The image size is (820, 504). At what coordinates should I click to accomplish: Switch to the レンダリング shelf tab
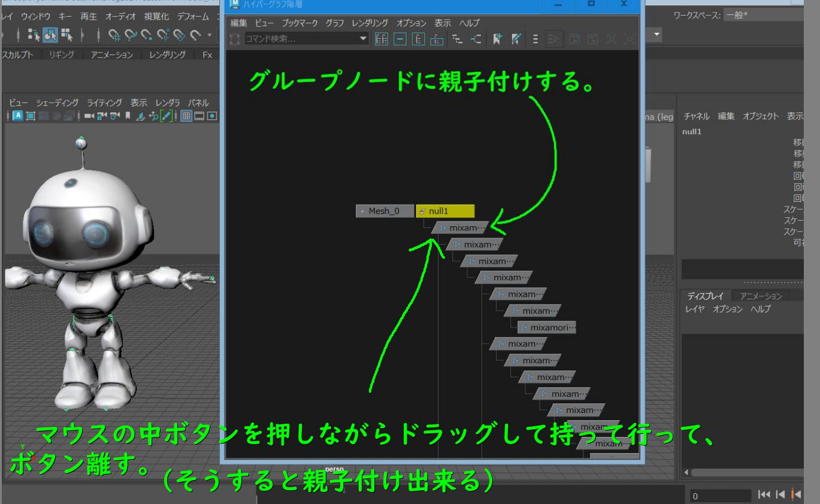pyautogui.click(x=167, y=55)
